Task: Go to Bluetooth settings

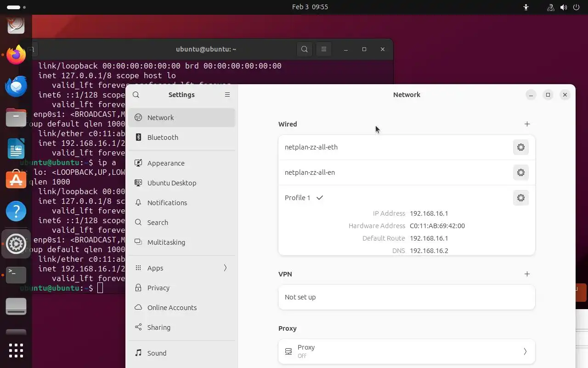Action: coord(182,138)
